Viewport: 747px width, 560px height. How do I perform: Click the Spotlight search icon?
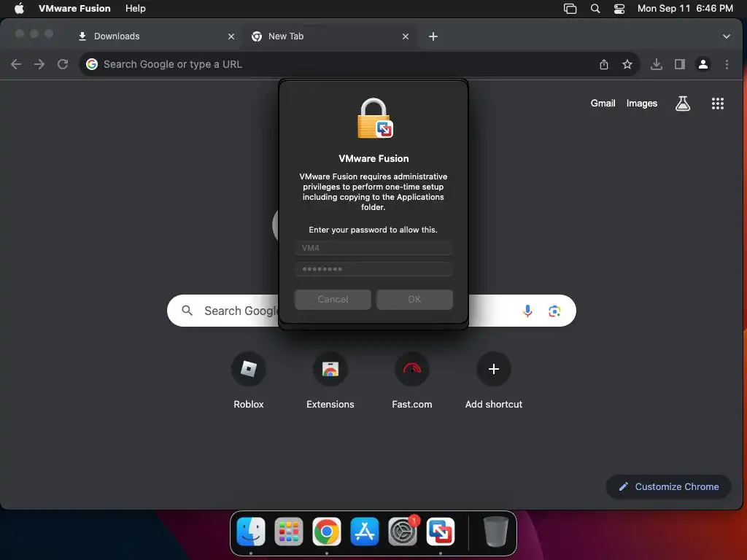pos(595,8)
